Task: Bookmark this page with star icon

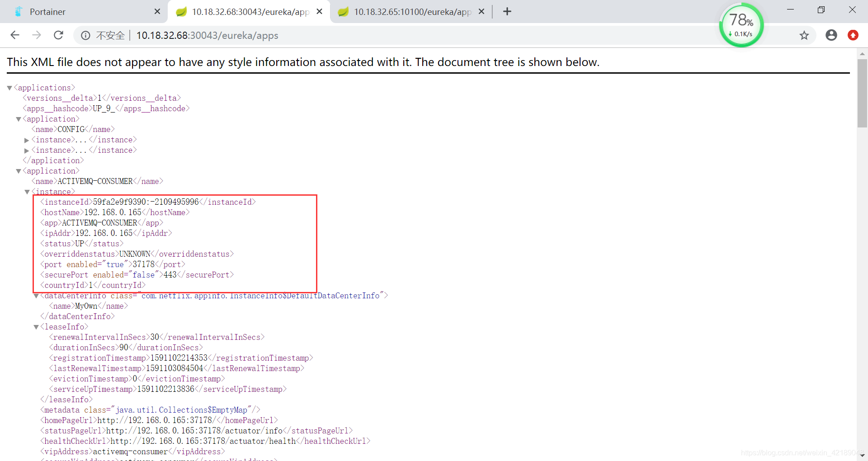Action: click(x=804, y=35)
